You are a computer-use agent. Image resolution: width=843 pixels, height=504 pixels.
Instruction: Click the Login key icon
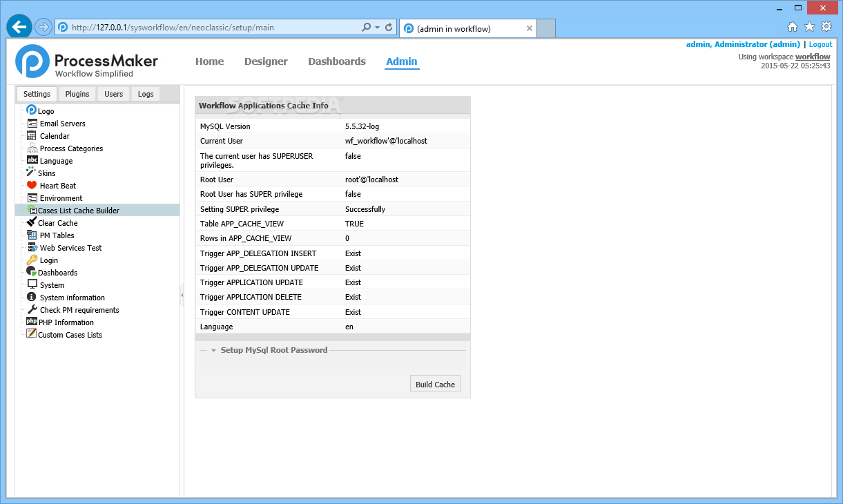tap(32, 260)
